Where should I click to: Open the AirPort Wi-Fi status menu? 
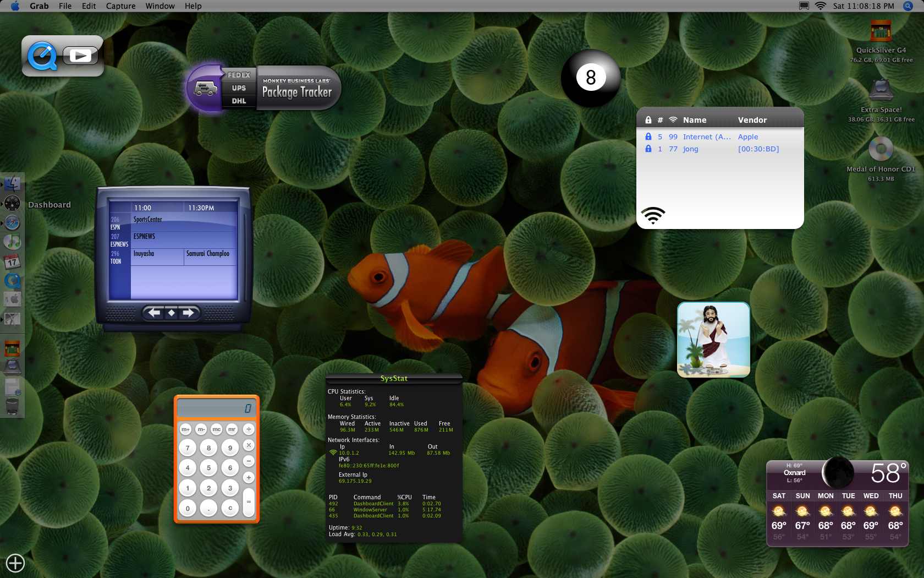[x=820, y=6]
